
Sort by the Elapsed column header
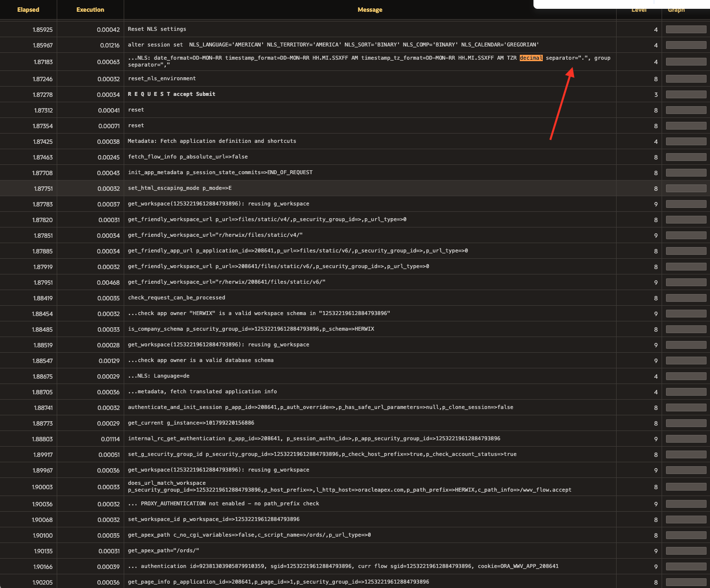pyautogui.click(x=28, y=10)
